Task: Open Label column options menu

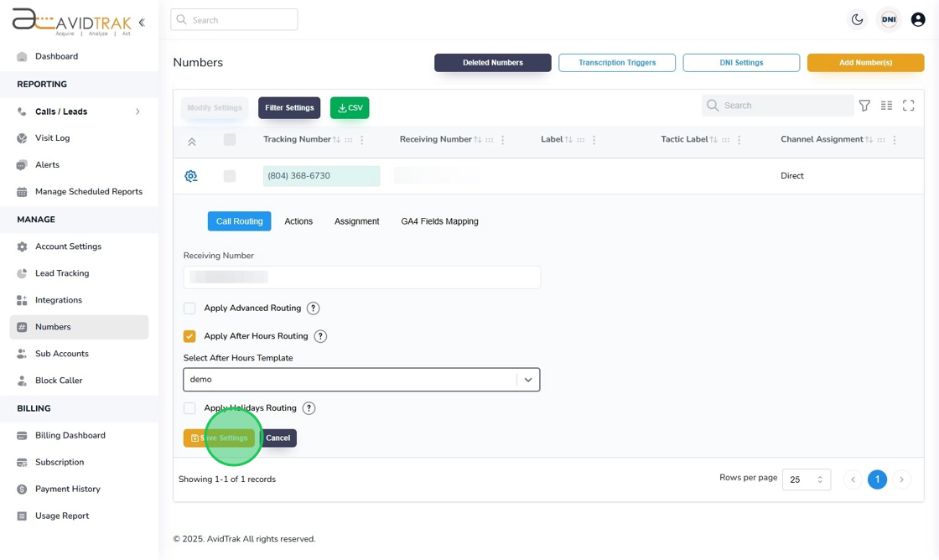Action: tap(594, 139)
